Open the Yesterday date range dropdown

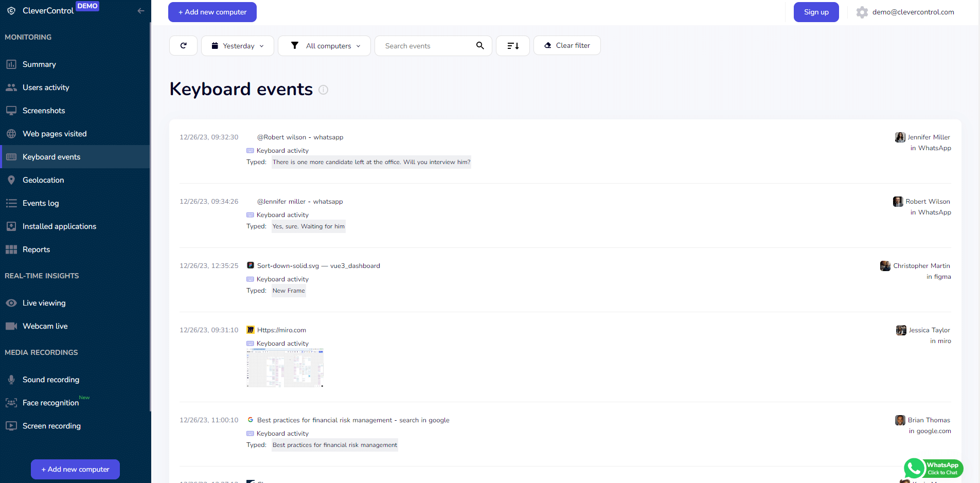[238, 46]
